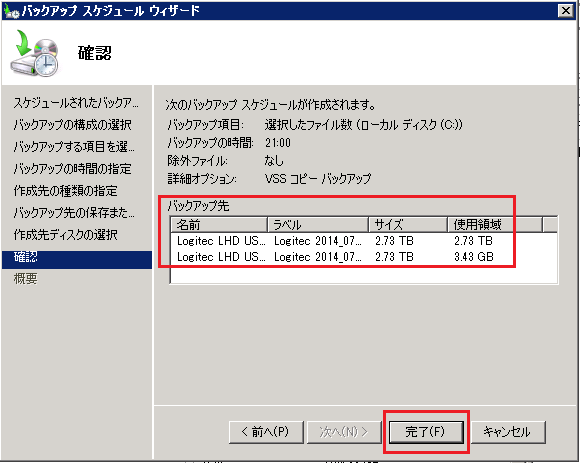Screen dimensions: 580x463
Task: Sort by the ラベル column header
Action: point(318,224)
